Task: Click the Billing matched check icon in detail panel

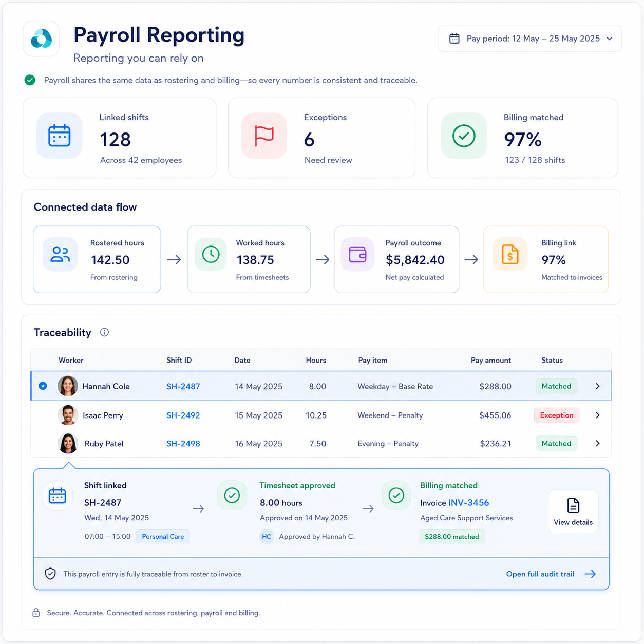Action: coord(396,496)
